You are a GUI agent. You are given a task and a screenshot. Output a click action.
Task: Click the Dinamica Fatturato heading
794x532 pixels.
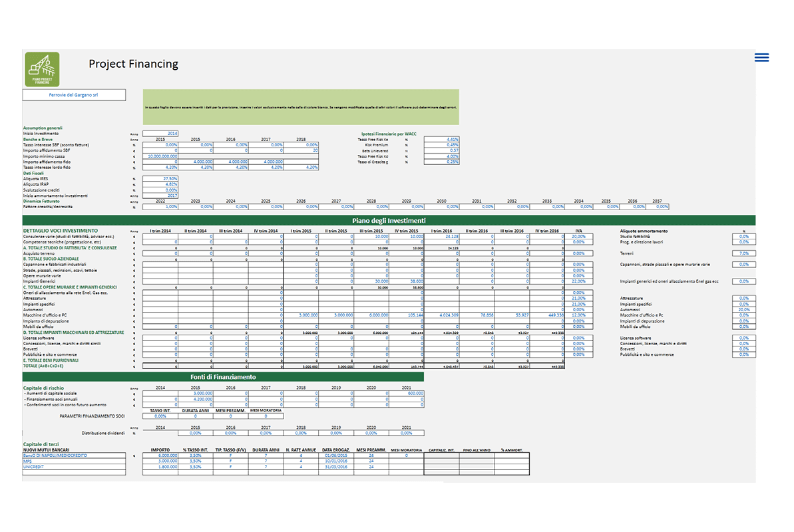click(41, 201)
